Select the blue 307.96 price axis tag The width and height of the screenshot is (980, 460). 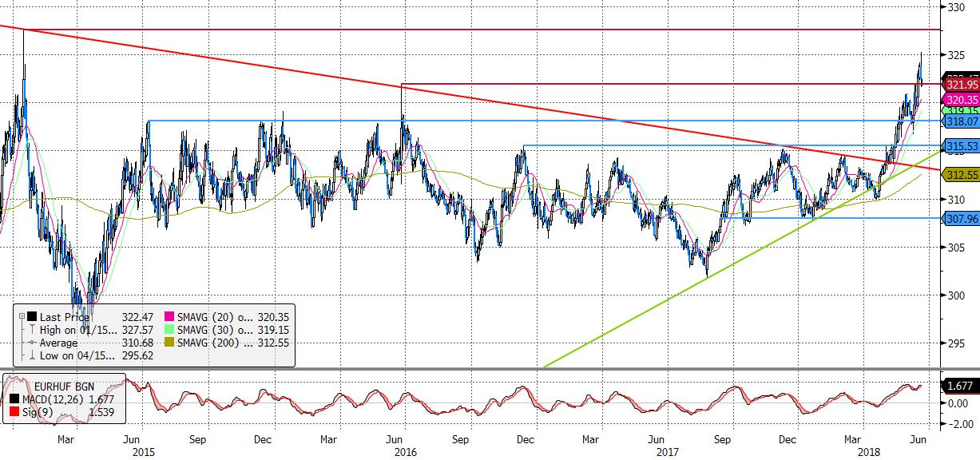pos(961,218)
